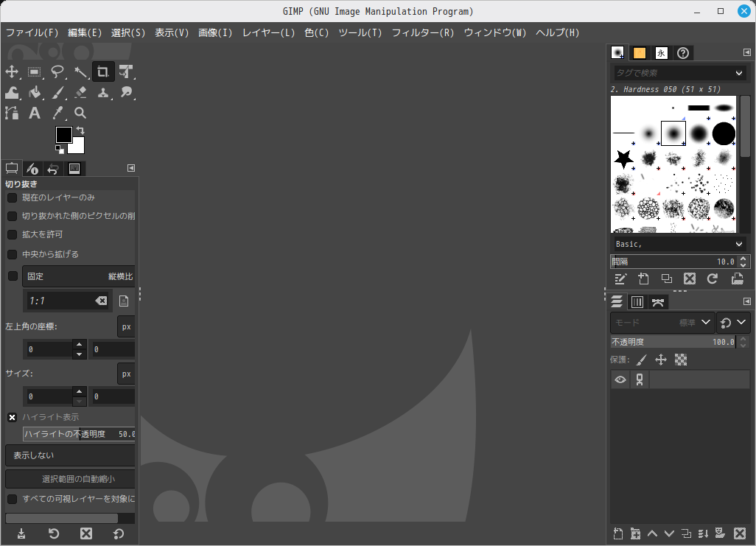Select the Bucket Fill tool
Viewport: 756px width, 546px height.
(35, 92)
